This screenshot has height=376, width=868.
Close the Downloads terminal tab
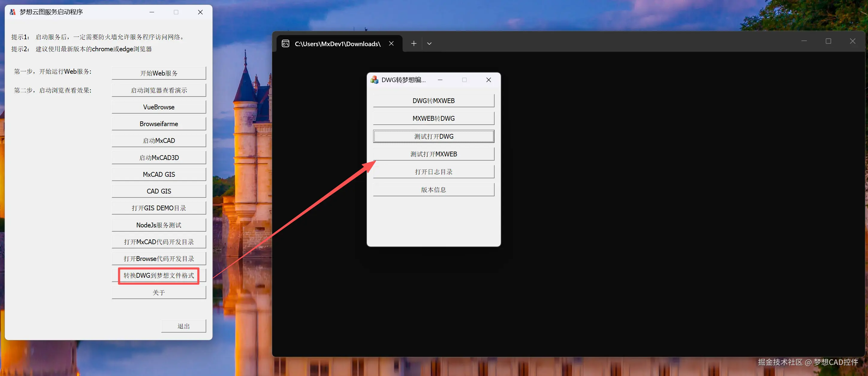pos(391,43)
